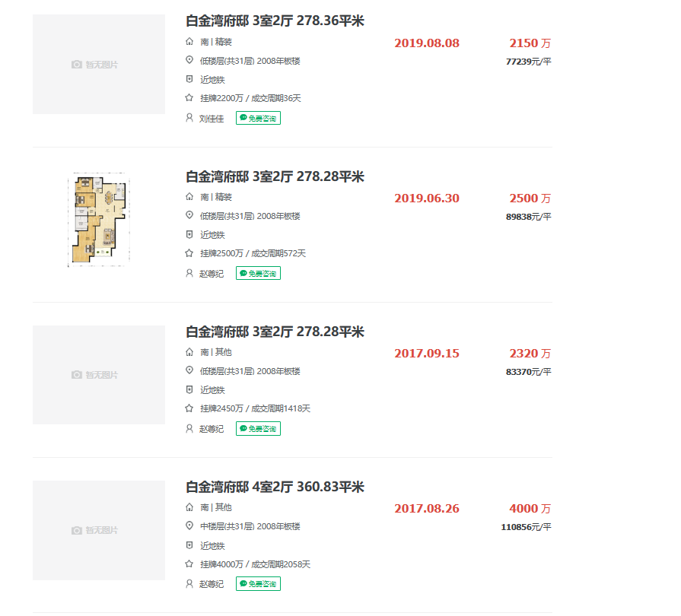Click the agent icon beside 刘佳佳
The width and height of the screenshot is (681, 616).
[x=189, y=118]
